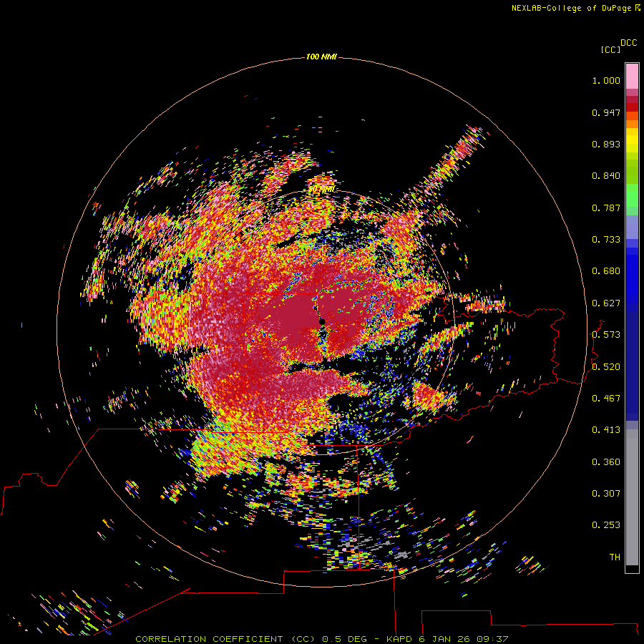The height and width of the screenshot is (644, 644).
Task: Click the 0.680 legend value
Action: coord(606,271)
